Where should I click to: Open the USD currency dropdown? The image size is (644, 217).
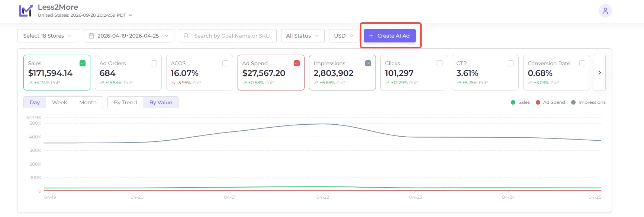click(x=344, y=36)
